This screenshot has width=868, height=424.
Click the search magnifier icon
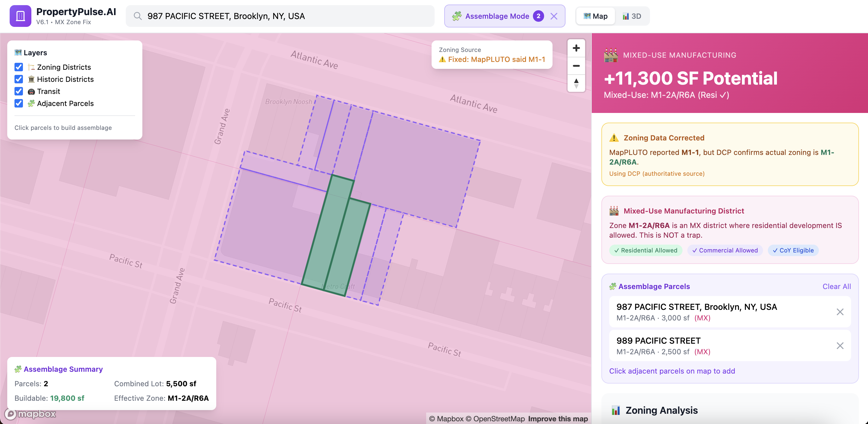[138, 16]
